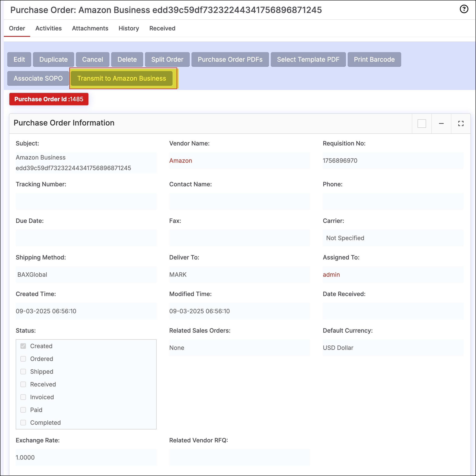Screen dimensions: 476x476
Task: Check the Received status checkbox
Action: pyautogui.click(x=23, y=384)
